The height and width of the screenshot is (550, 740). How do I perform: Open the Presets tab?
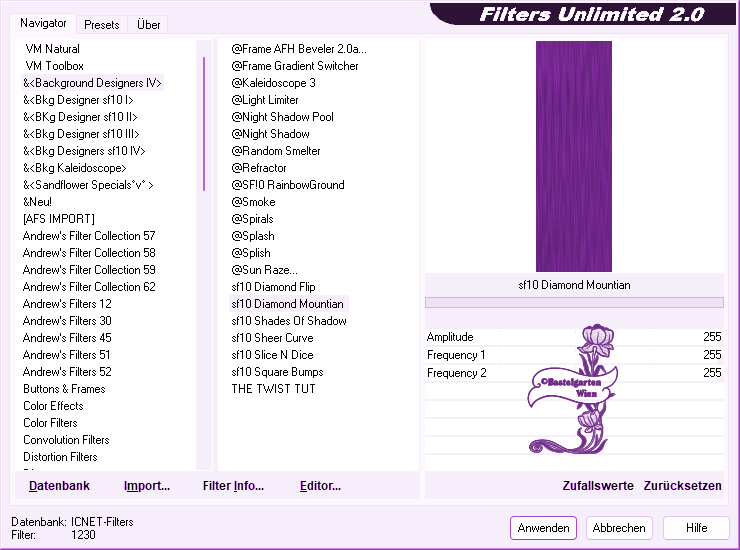pyautogui.click(x=101, y=25)
